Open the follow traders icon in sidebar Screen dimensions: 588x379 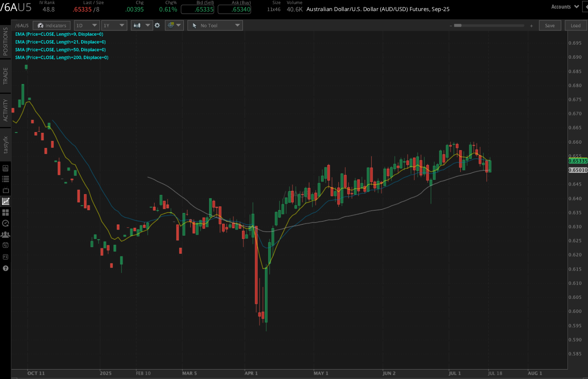pos(6,234)
